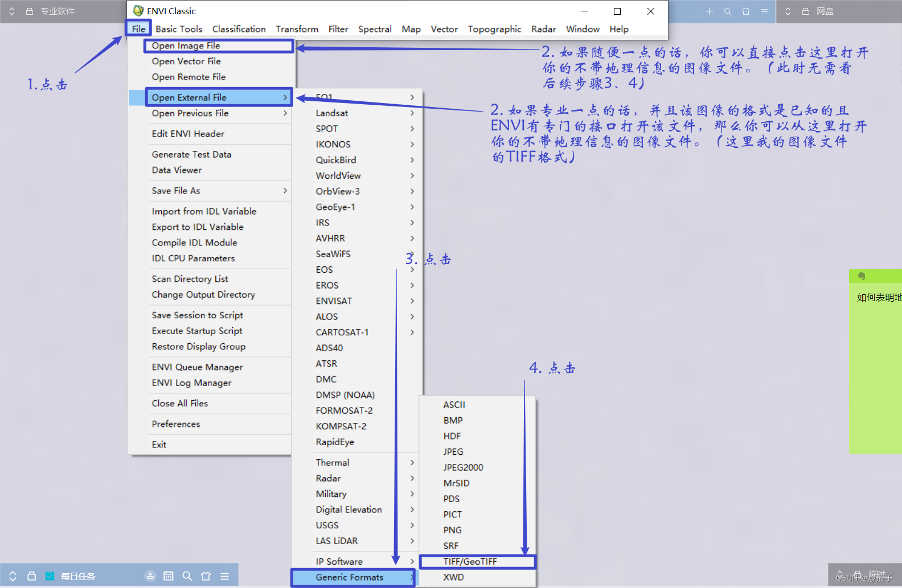Open the Classification menu
902x588 pixels.
pyautogui.click(x=239, y=29)
